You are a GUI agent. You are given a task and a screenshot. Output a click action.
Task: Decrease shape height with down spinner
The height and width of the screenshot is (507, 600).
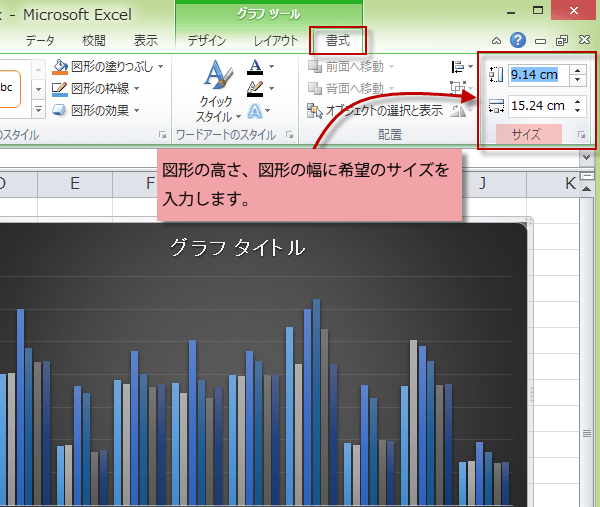(578, 80)
